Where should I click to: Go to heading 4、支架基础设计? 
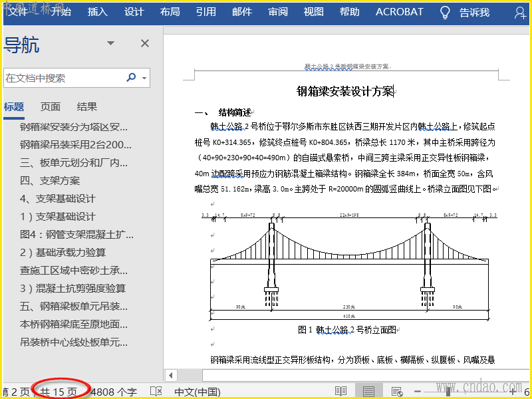(58, 199)
